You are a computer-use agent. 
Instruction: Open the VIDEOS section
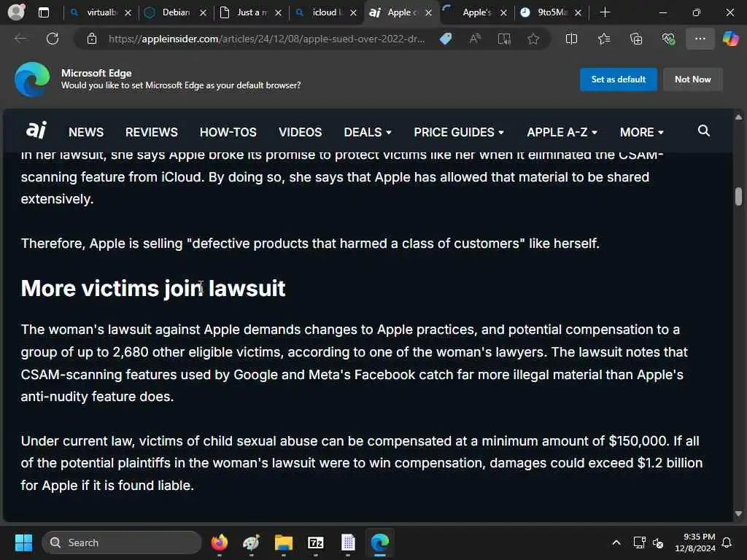pyautogui.click(x=300, y=132)
